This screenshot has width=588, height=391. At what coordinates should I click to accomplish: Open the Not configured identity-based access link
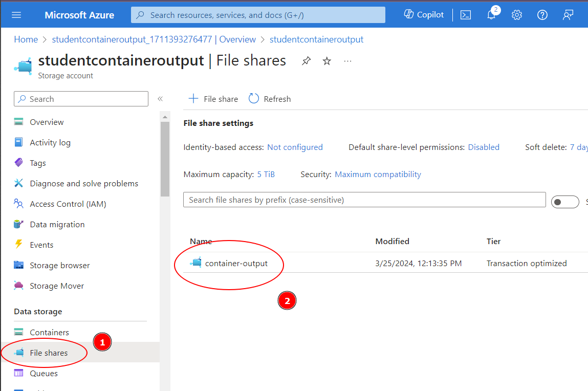[295, 147]
